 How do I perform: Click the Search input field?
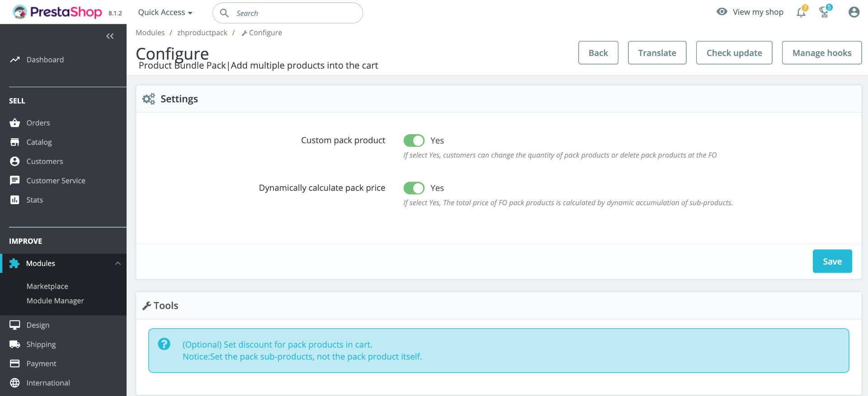click(294, 13)
